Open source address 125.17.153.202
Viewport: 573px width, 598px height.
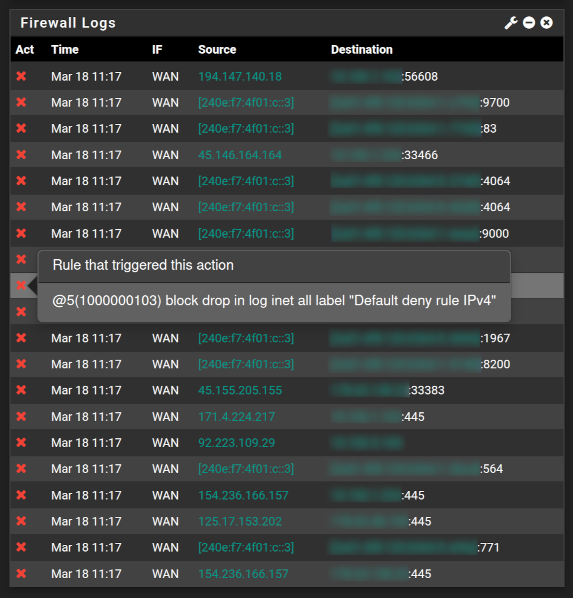[x=240, y=521]
